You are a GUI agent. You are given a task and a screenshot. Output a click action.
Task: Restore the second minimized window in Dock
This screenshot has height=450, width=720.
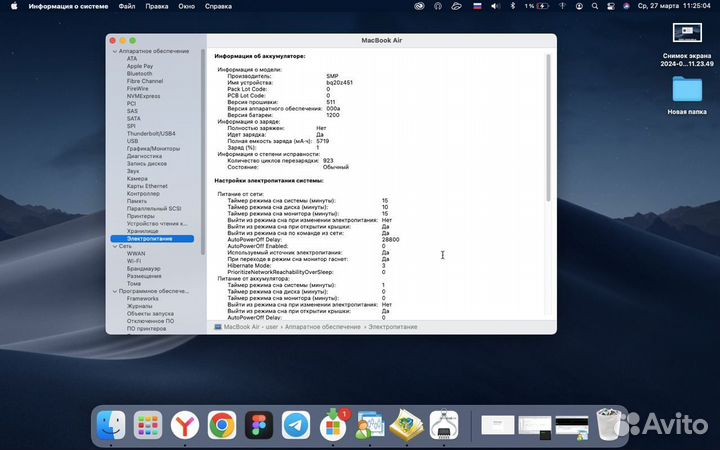535,427
